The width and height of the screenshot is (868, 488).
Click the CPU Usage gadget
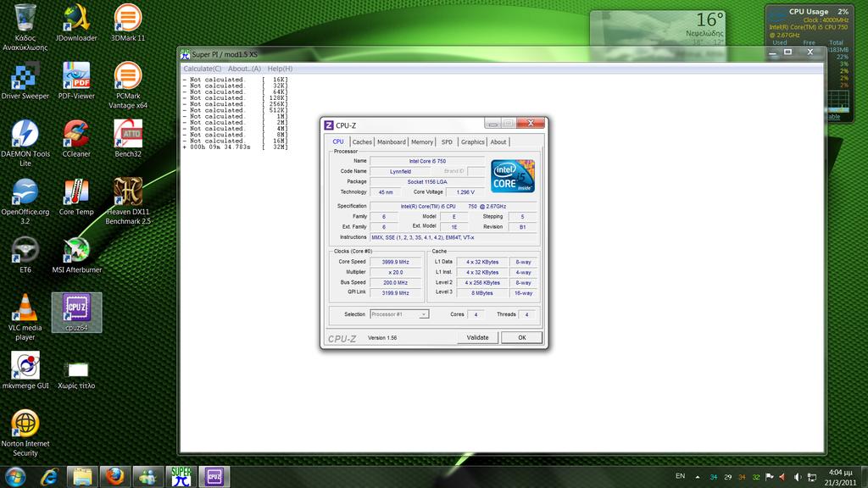(809, 63)
